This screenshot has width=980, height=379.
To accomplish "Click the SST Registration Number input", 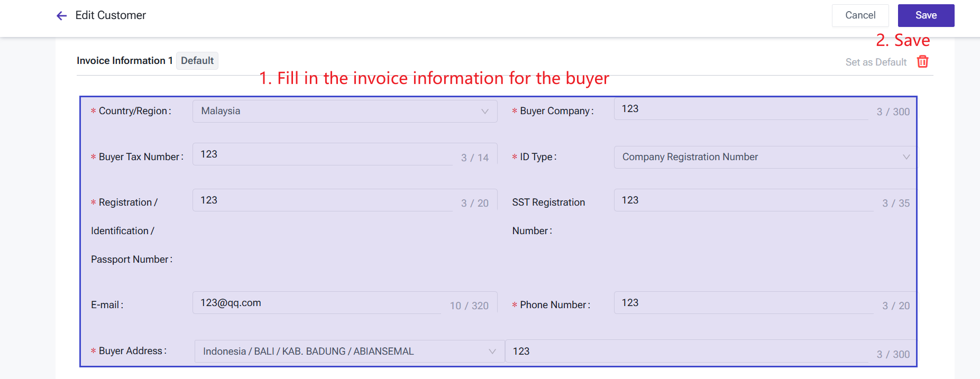I will click(740, 200).
